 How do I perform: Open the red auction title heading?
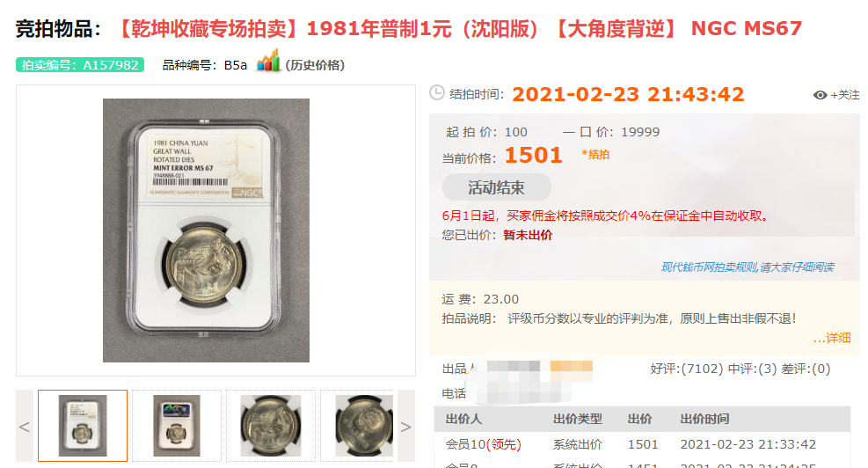tap(459, 28)
